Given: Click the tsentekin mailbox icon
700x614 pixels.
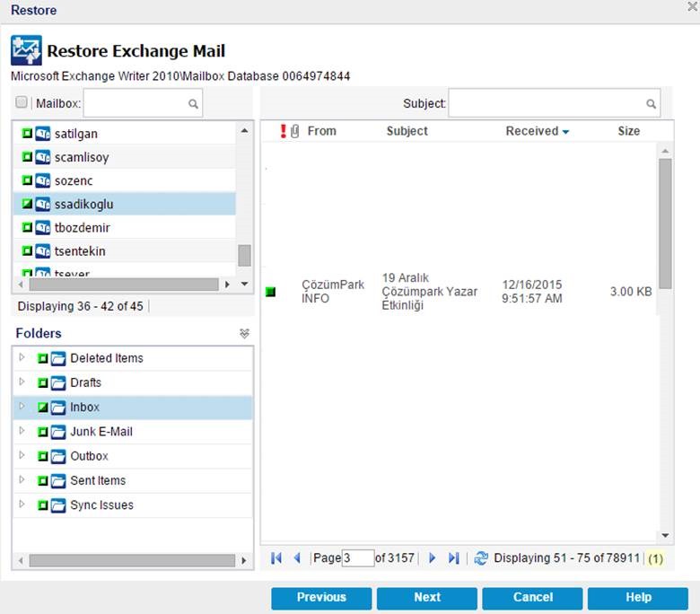Looking at the screenshot, I should point(43,251).
